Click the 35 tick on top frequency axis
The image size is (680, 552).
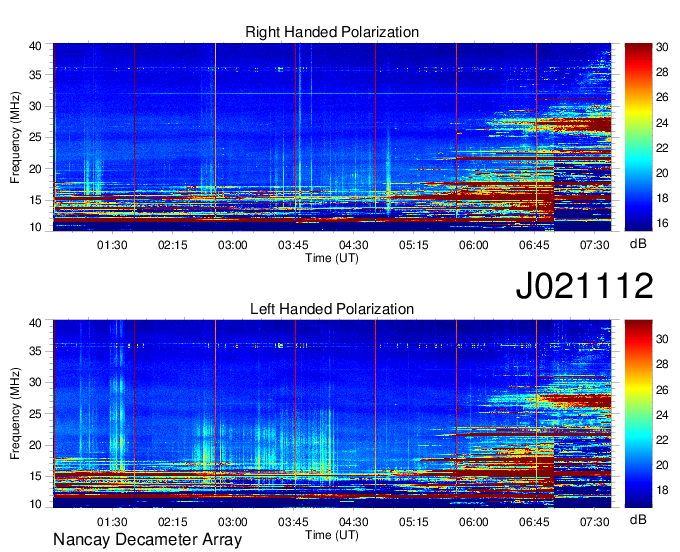coord(35,75)
